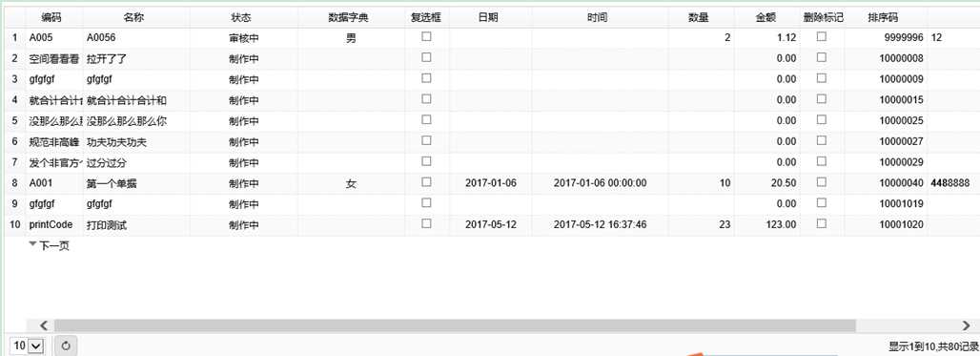Click the 男 data dictionary cell
The image size is (980, 356).
(351, 38)
